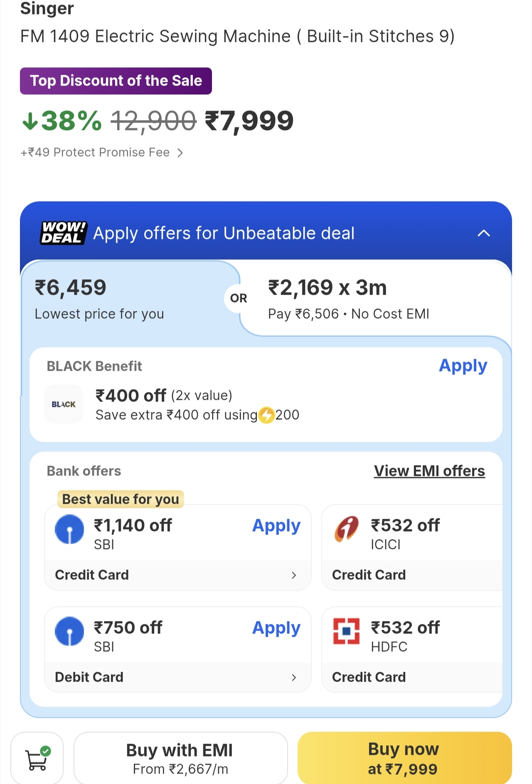532x784 pixels.
Task: Choose Buy with EMI from ₹2,667/m
Action: 180,758
